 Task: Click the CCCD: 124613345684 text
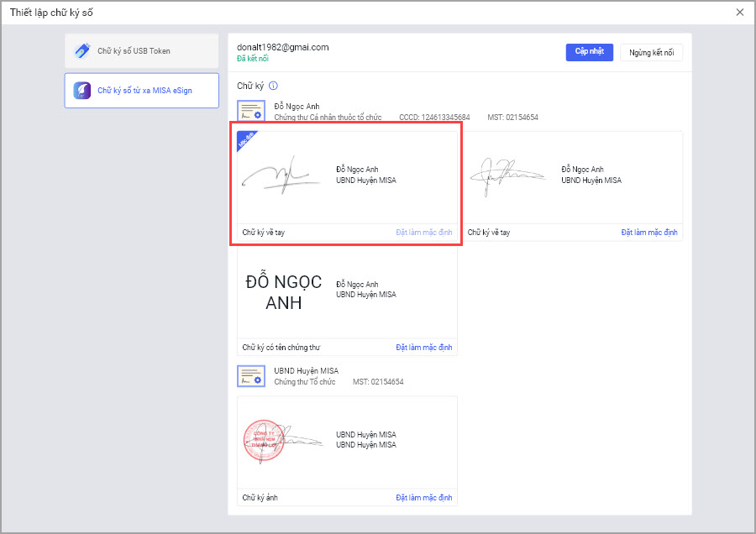(x=434, y=117)
